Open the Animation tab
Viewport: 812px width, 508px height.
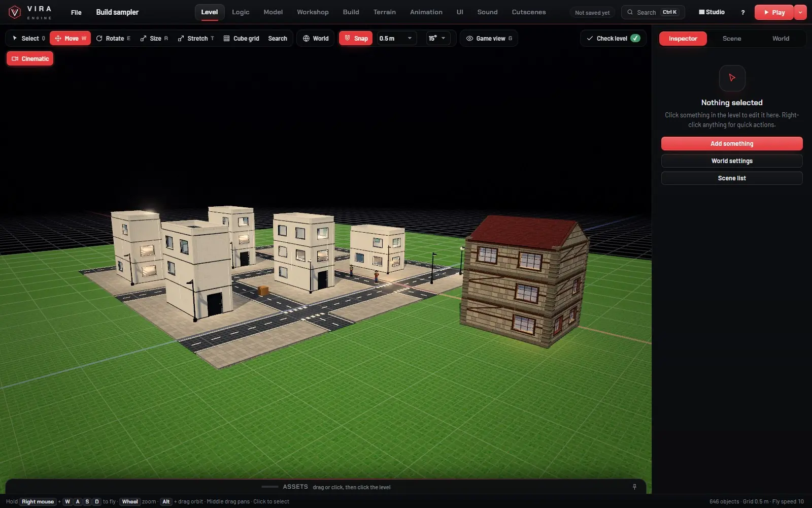coord(426,12)
